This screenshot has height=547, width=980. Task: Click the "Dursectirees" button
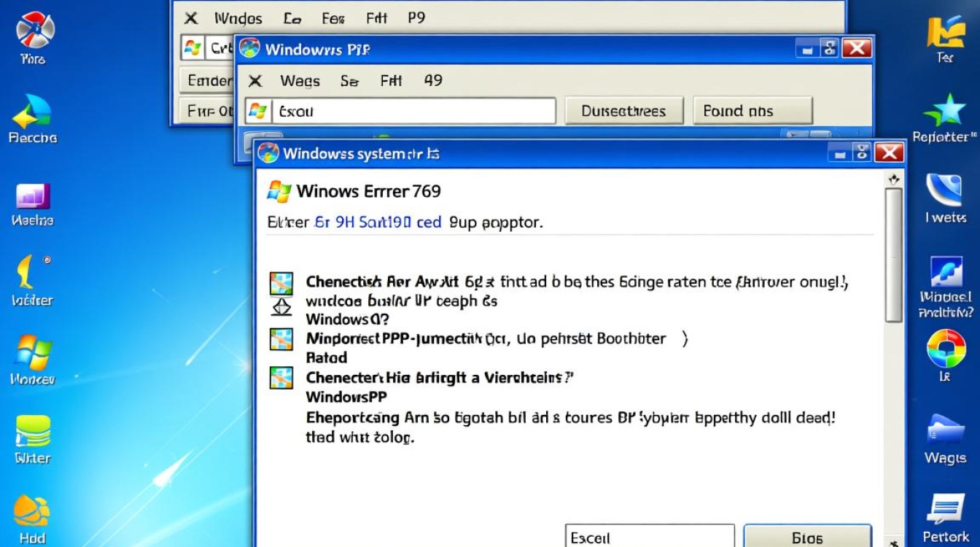[623, 111]
